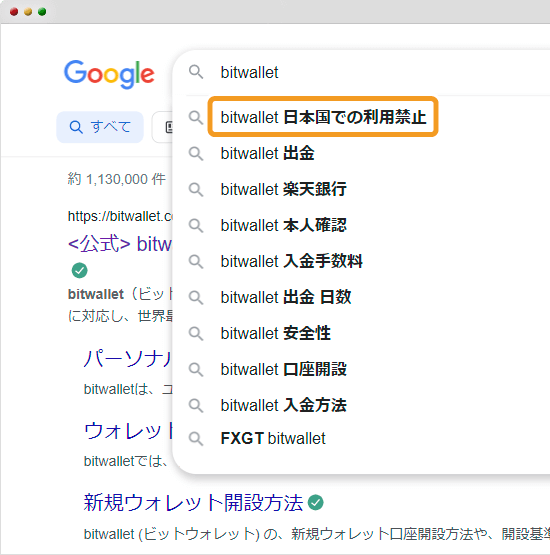550x555 pixels.
Task: Select suggestion bitwallet 入金手数料
Action: pyautogui.click(x=291, y=261)
